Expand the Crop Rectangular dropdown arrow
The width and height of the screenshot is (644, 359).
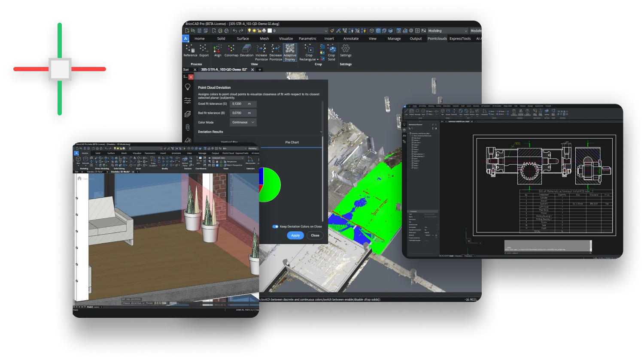pyautogui.click(x=318, y=60)
